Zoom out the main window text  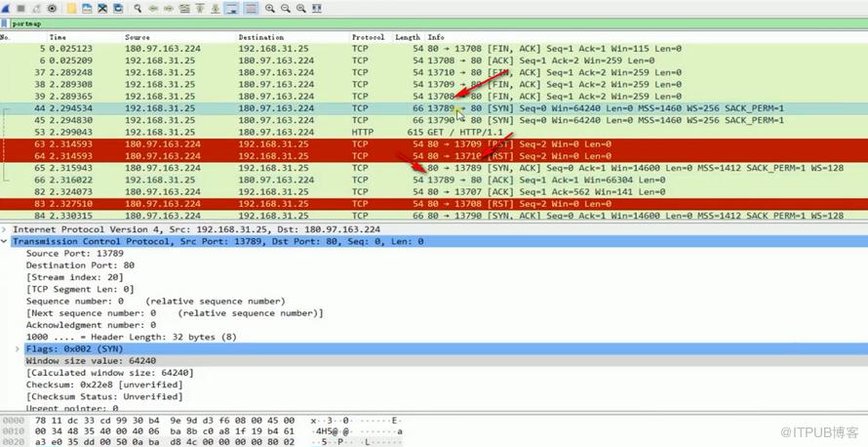click(285, 9)
